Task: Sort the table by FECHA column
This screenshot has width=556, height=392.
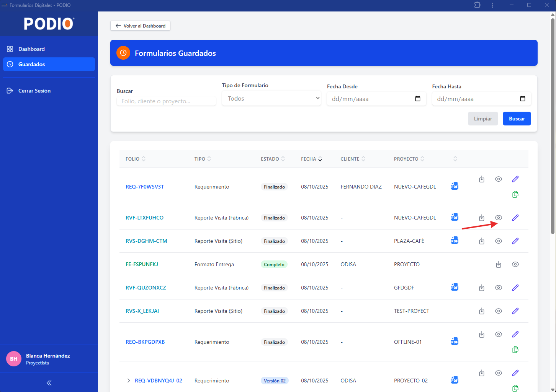Action: coord(312,159)
